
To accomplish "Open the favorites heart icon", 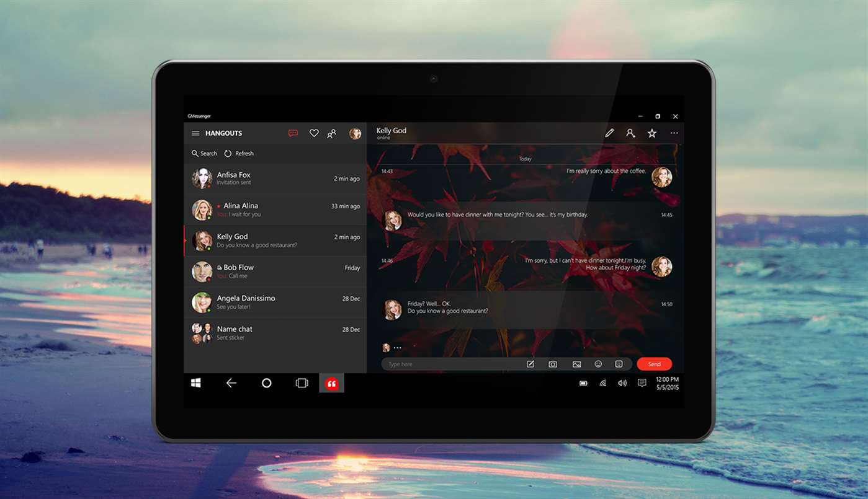I will 314,133.
